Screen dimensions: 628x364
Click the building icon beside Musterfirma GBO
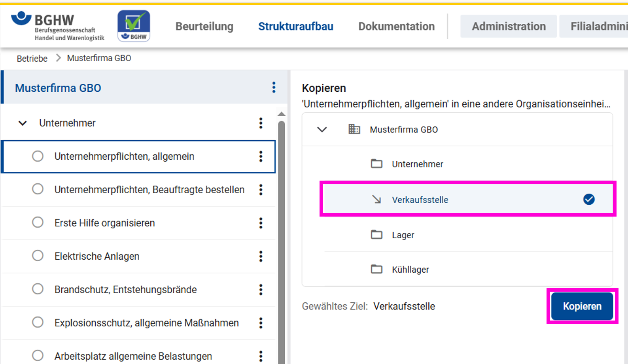[x=354, y=129]
